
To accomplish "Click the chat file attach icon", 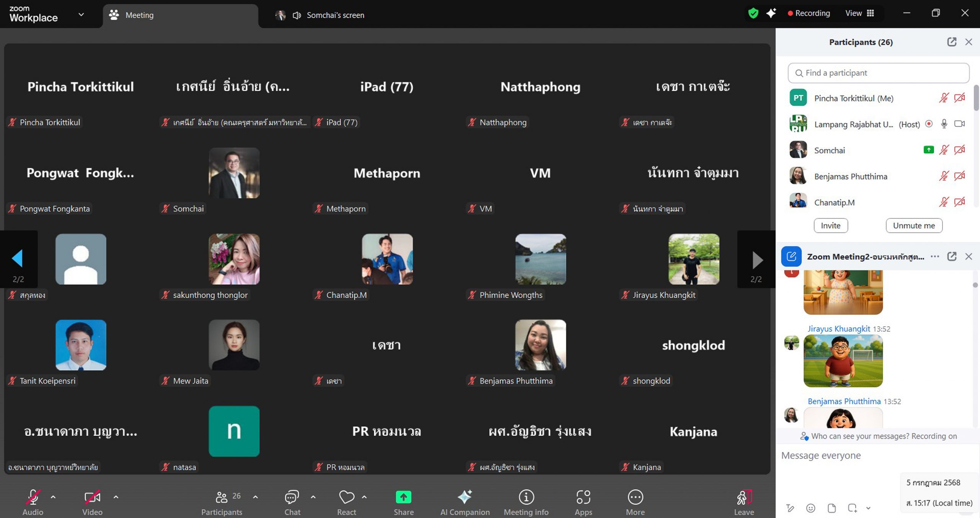I will tap(831, 508).
